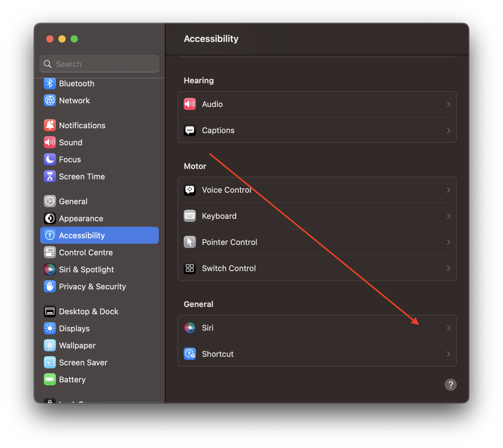Click the Voice Control icon

(190, 190)
